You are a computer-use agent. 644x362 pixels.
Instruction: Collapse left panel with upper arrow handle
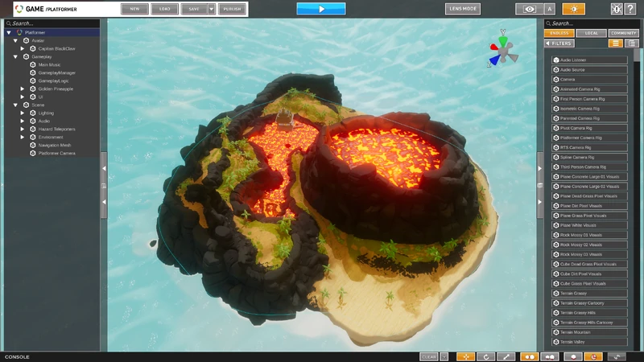click(x=104, y=168)
